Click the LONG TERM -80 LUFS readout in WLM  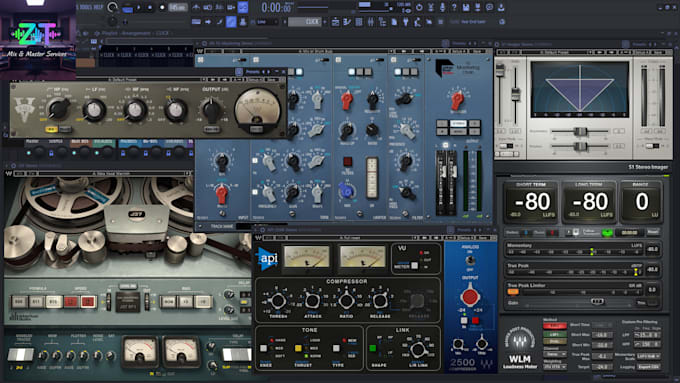click(589, 202)
